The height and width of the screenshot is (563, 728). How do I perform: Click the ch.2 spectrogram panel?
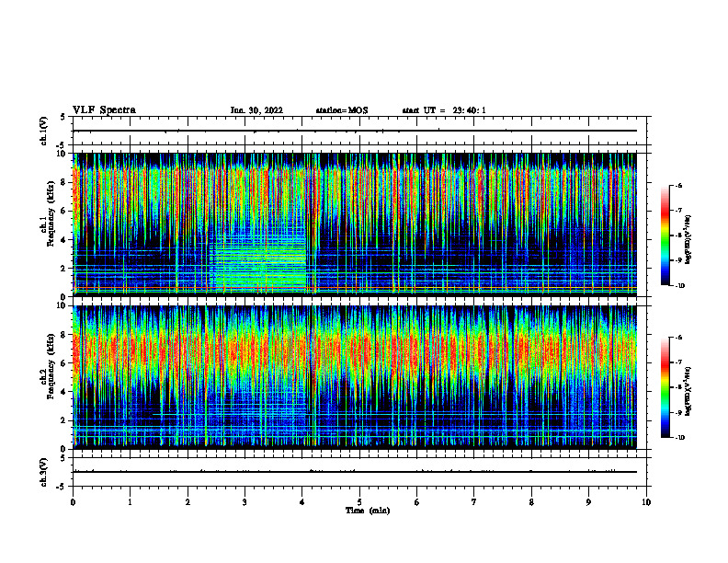355,377
